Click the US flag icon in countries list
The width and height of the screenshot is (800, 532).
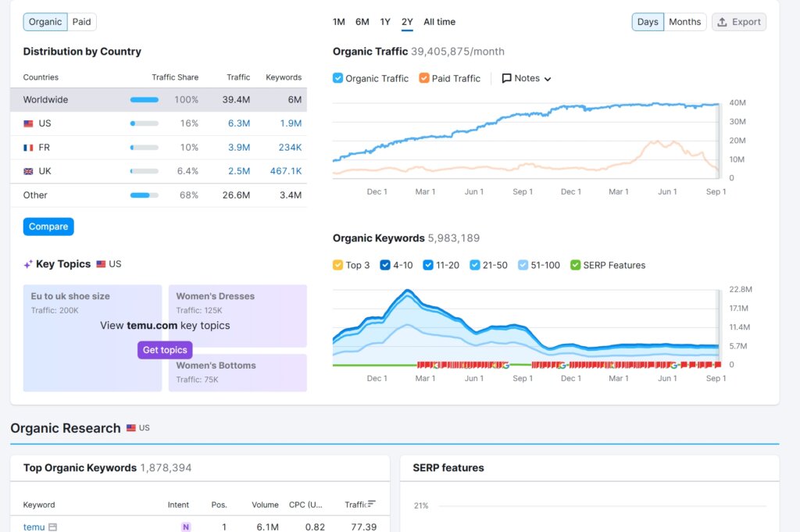tap(28, 123)
